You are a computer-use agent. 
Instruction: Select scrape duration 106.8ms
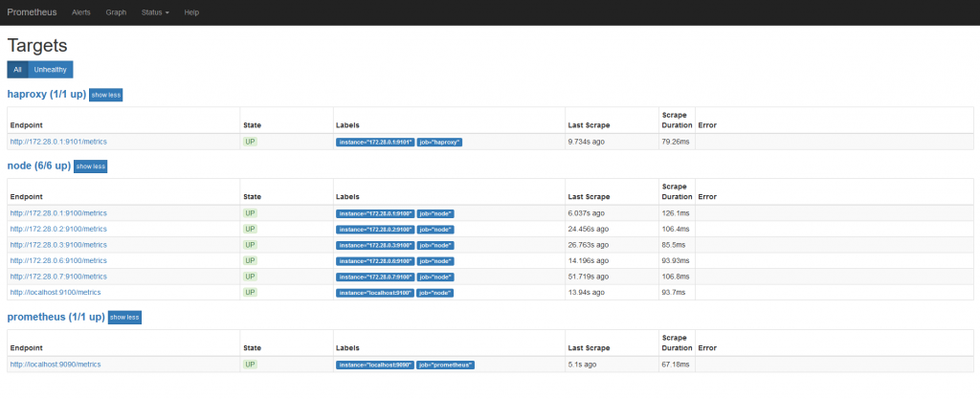coord(674,277)
